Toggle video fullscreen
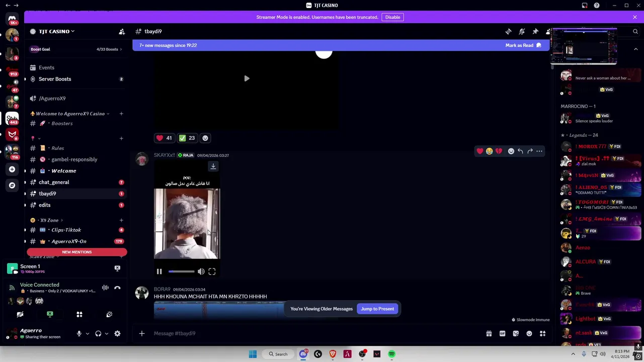The image size is (644, 362). [x=212, y=271]
